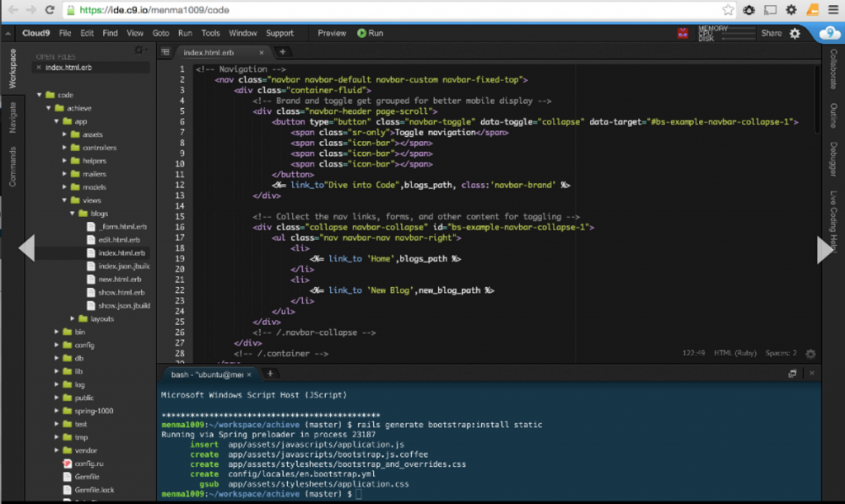This screenshot has height=504, width=845.
Task: Click the refresh sync icon above Open Files
Action: (140, 49)
